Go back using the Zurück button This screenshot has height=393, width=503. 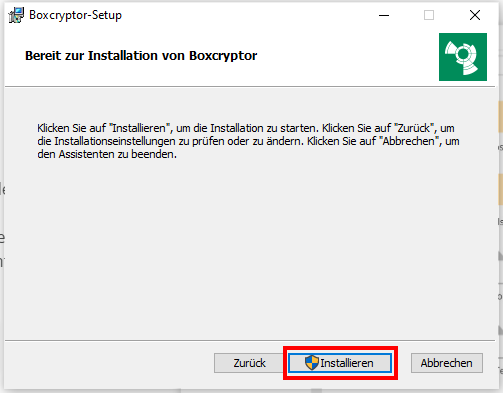click(x=249, y=363)
